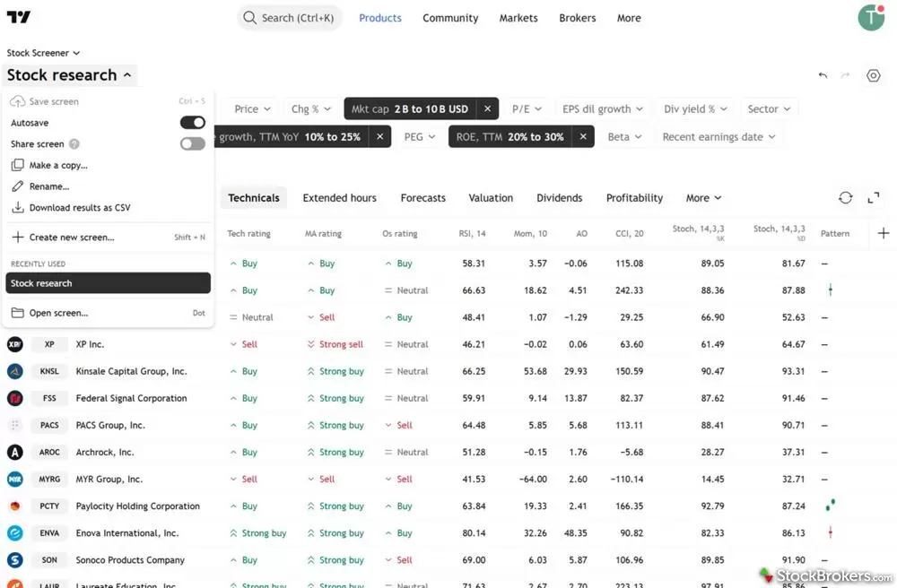This screenshot has height=588, width=897.
Task: Select recently used Stock research
Action: click(x=109, y=283)
